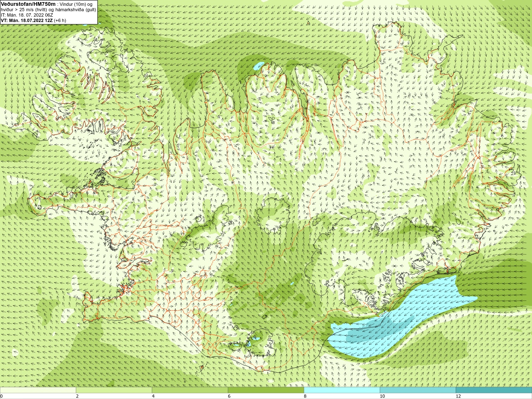
Task: Click the 0–2 m/s pale legend color
Action: (x=38, y=390)
